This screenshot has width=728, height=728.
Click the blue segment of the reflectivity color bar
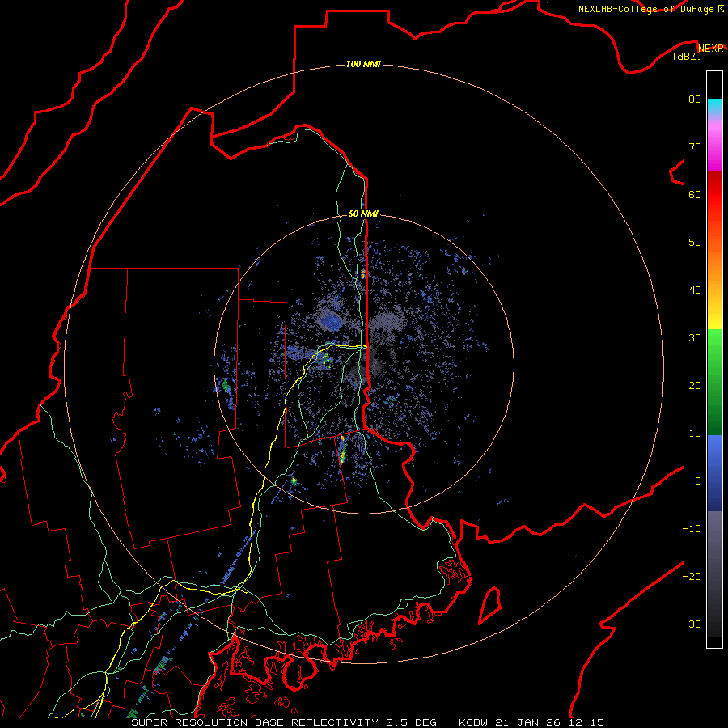pyautogui.click(x=714, y=472)
